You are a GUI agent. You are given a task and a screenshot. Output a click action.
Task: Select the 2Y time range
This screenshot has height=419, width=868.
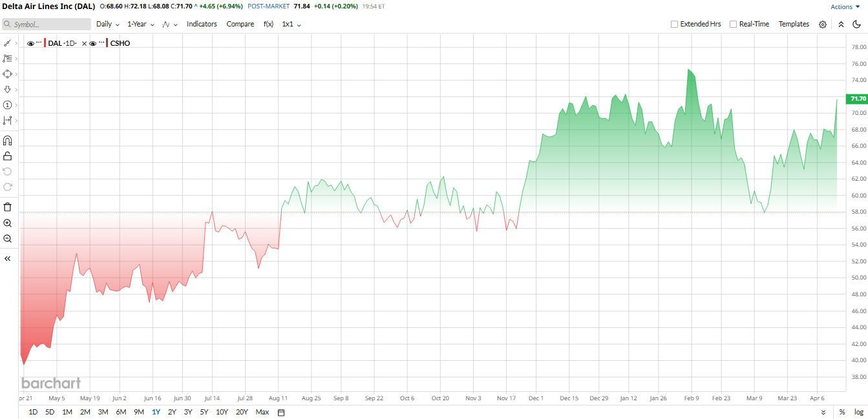tap(172, 412)
